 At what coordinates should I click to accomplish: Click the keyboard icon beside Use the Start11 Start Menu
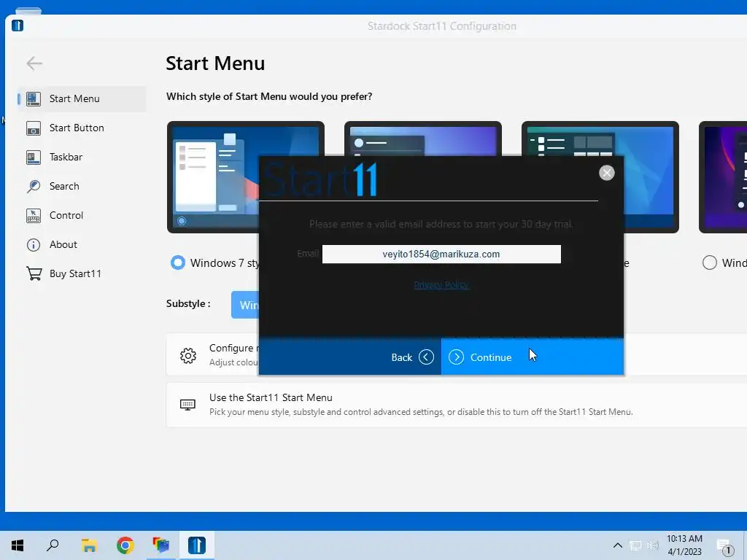pos(187,405)
